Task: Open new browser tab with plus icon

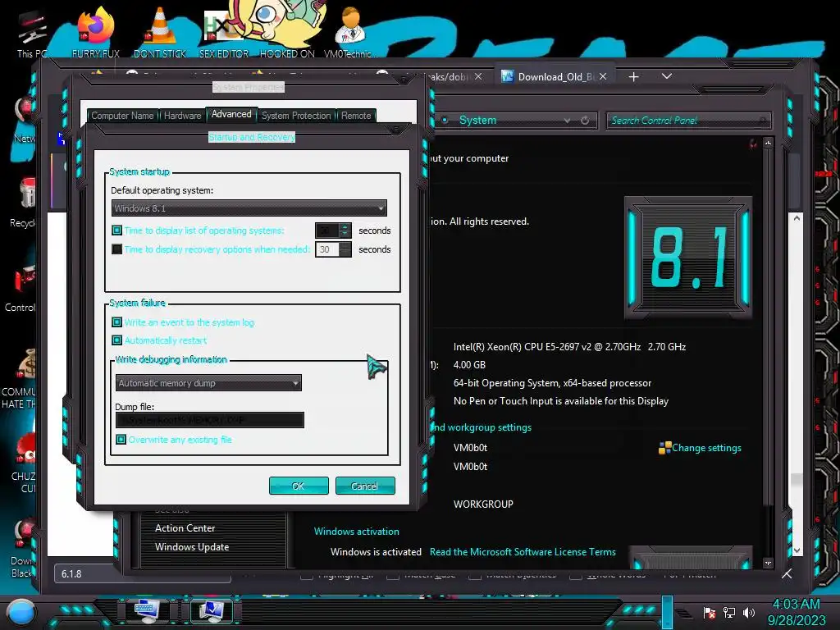Action: tap(634, 76)
